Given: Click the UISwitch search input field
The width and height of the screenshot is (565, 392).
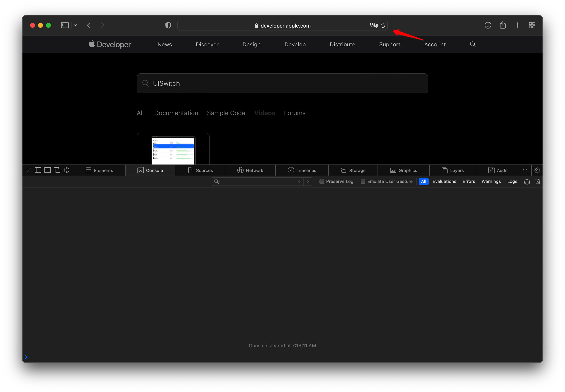Looking at the screenshot, I should pyautogui.click(x=282, y=83).
